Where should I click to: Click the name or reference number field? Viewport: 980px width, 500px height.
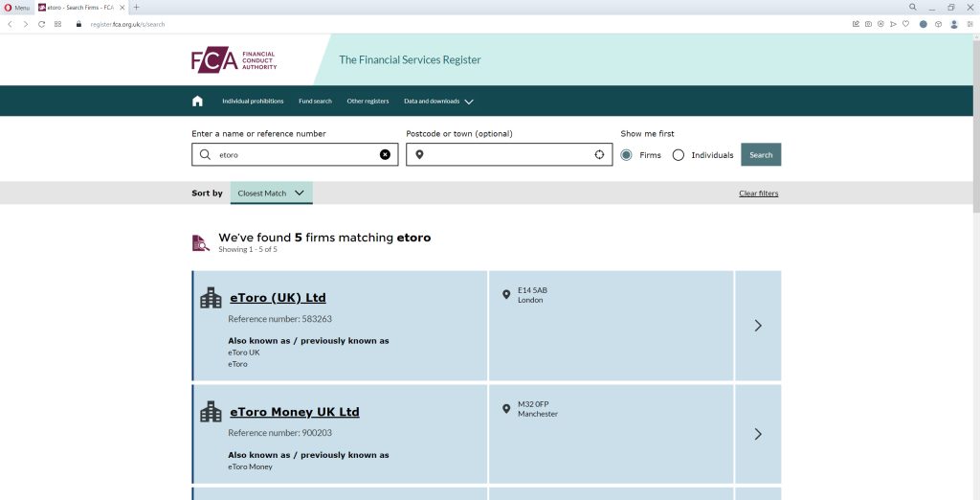point(295,154)
